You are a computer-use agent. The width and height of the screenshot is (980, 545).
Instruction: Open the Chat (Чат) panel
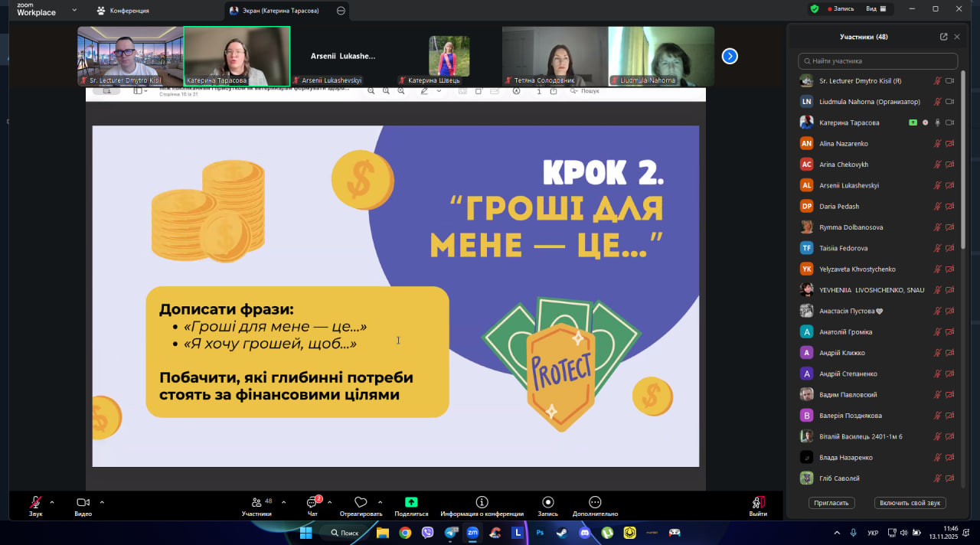312,502
